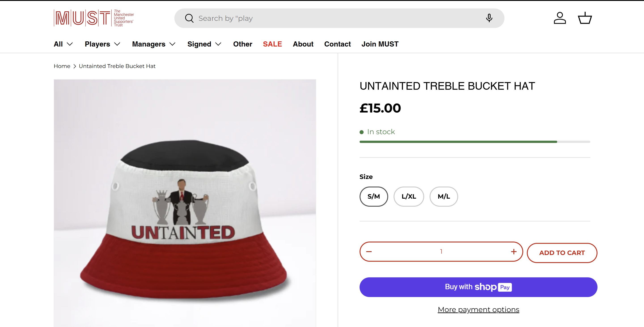Go to the SALE menu item
Image resolution: width=644 pixels, height=327 pixels.
click(272, 44)
